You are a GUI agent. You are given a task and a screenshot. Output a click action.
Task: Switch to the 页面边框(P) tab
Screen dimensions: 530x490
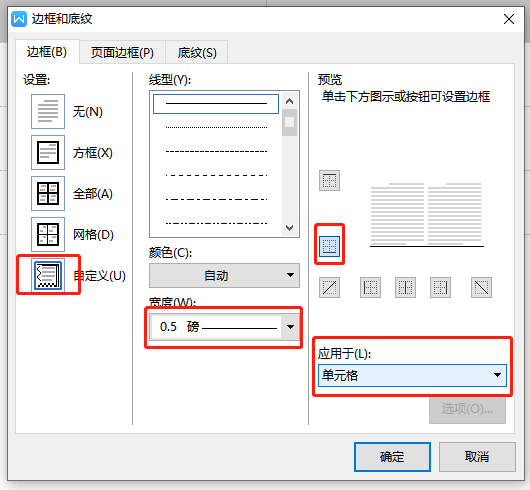click(122, 52)
